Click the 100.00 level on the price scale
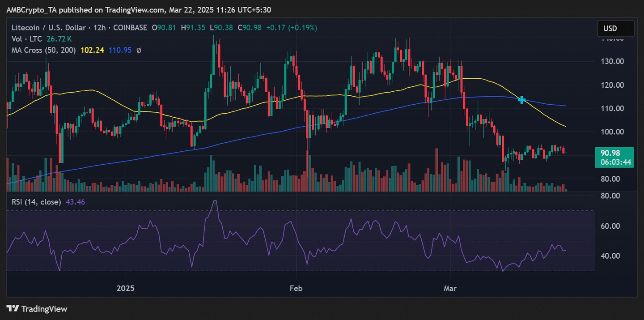Viewport: 644px width, 320px height. (613, 132)
